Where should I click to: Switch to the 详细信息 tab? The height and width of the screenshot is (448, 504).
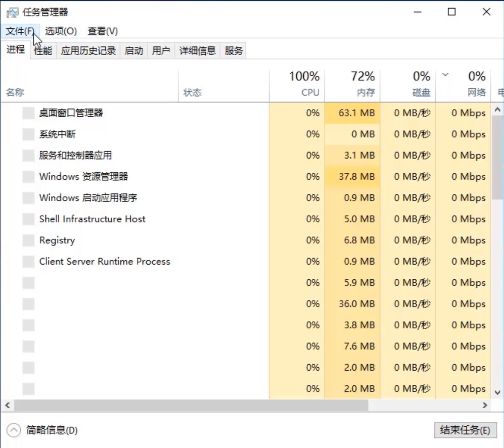pyautogui.click(x=197, y=51)
